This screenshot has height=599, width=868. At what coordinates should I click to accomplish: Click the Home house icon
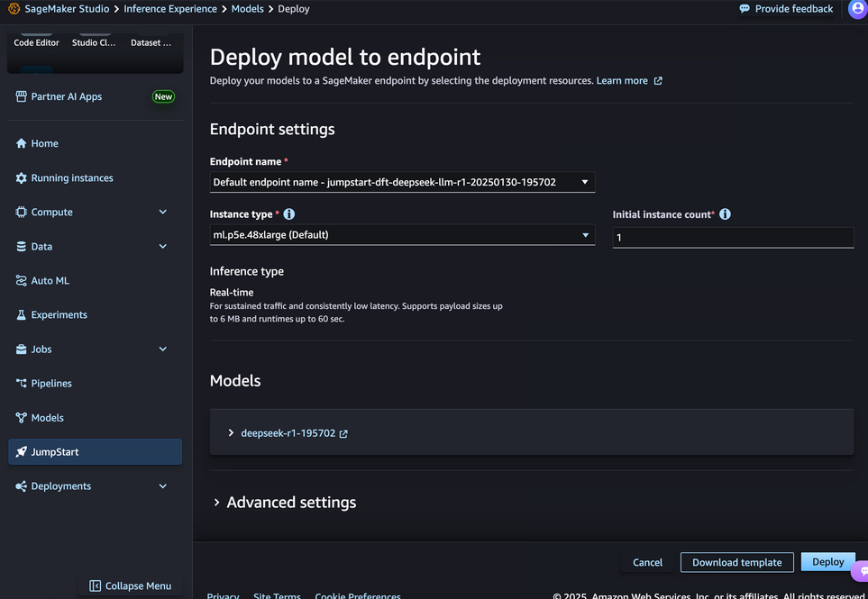click(21, 143)
